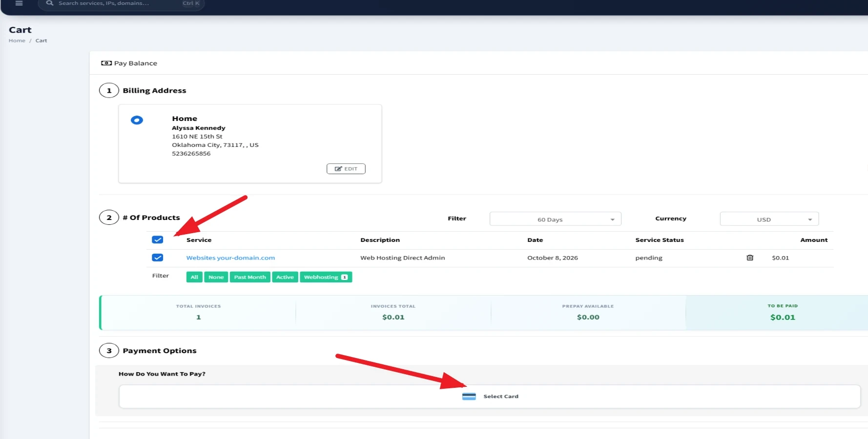Screen dimensions: 868x439
Task: Click the Ctrl K shortcut hint
Action: [191, 3]
